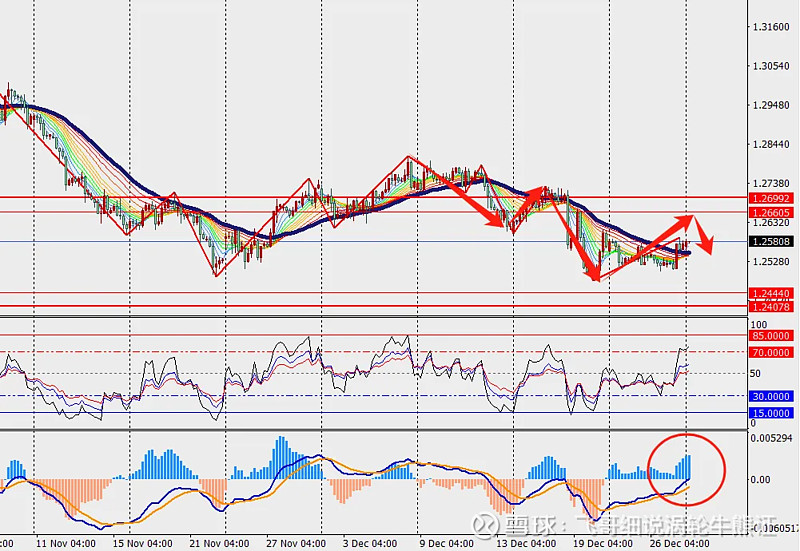Select the 0.00 MACD zero label

760,480
